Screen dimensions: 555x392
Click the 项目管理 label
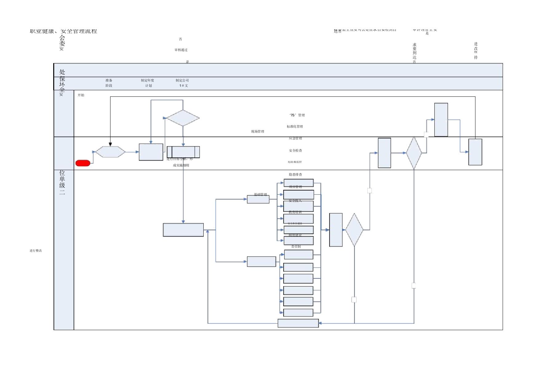pos(295,187)
